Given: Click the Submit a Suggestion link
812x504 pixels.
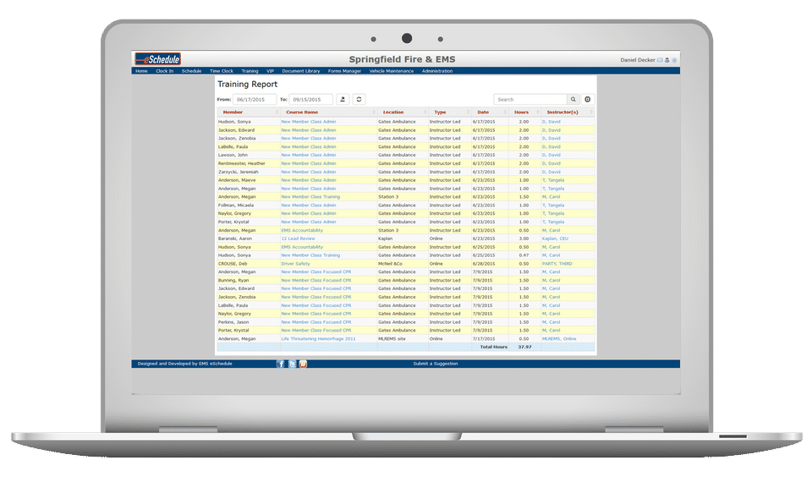Looking at the screenshot, I should pyautogui.click(x=436, y=364).
